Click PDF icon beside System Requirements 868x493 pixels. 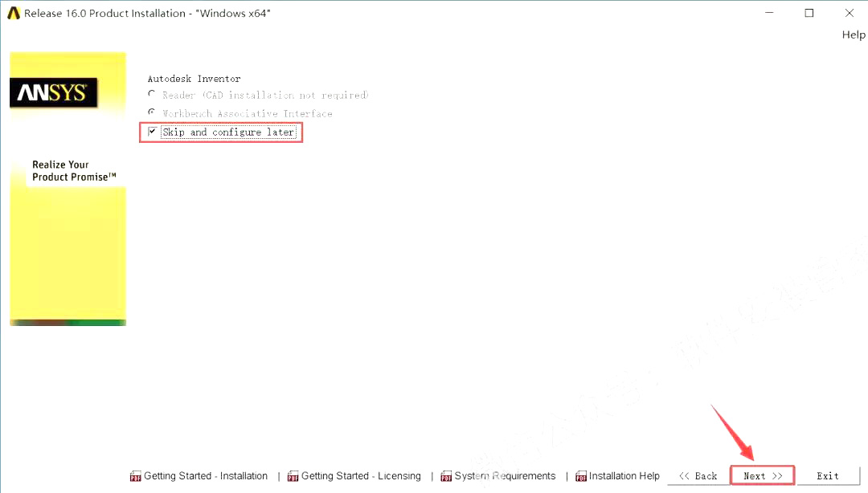pos(446,476)
